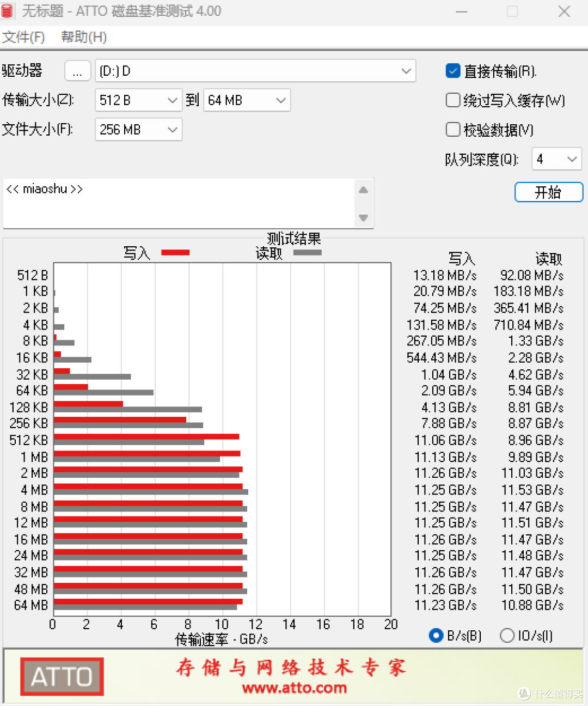
Task: Uncheck the 直接传输(R) checkbox
Action: (x=453, y=71)
